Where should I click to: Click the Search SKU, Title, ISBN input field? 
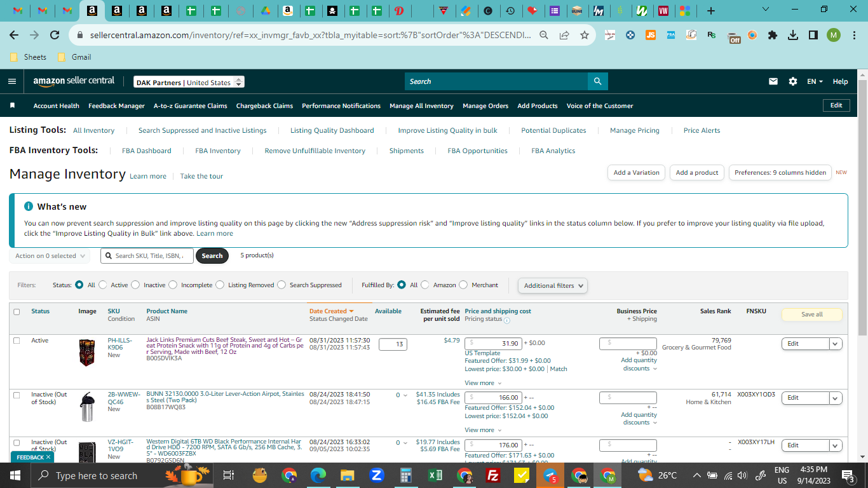click(x=146, y=256)
